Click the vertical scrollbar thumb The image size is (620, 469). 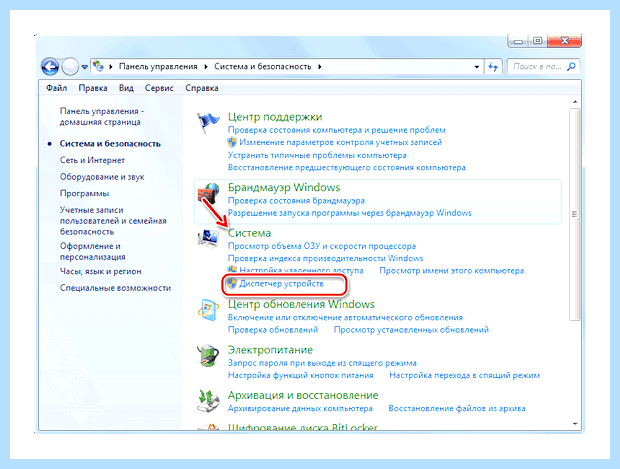click(x=574, y=214)
